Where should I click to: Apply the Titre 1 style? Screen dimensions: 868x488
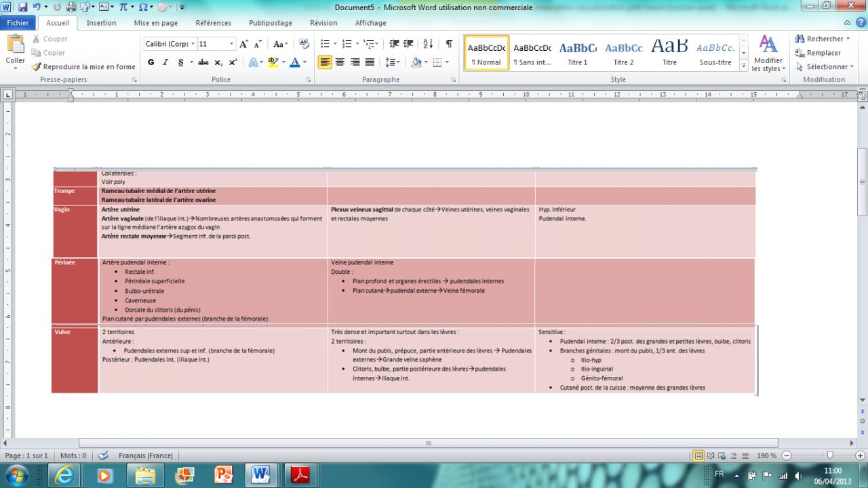coord(578,54)
